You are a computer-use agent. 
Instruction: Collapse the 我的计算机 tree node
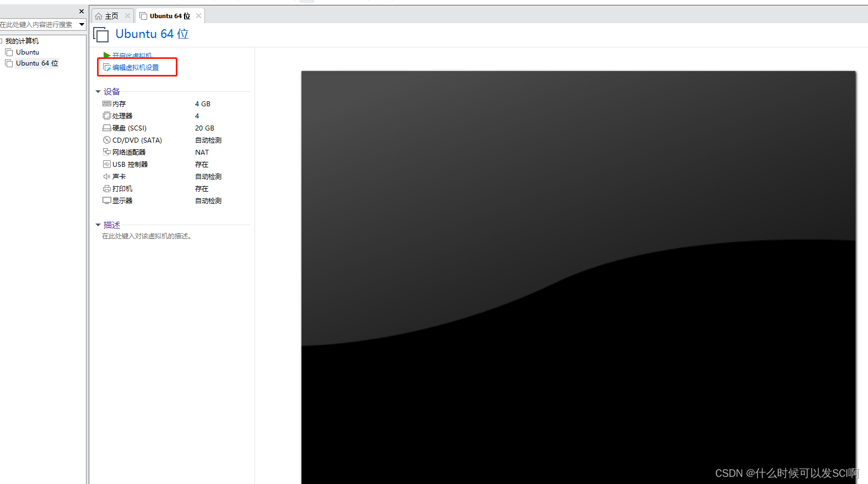[2, 41]
